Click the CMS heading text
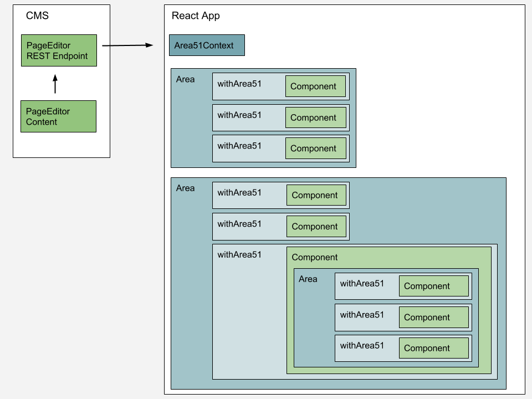Image resolution: width=532 pixels, height=399 pixels. (x=37, y=16)
